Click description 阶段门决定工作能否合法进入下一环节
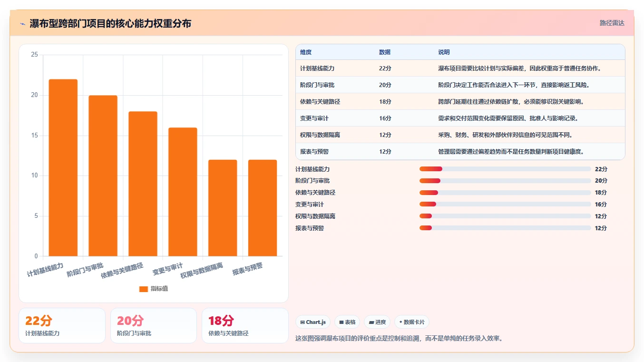This screenshot has height=362, width=644. (514, 85)
